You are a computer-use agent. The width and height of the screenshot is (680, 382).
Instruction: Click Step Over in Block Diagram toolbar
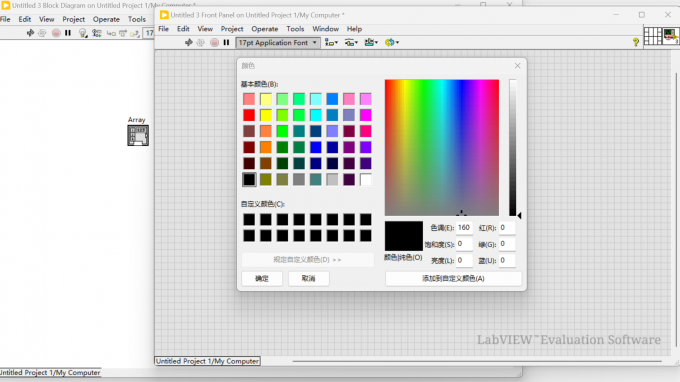[x=123, y=33]
